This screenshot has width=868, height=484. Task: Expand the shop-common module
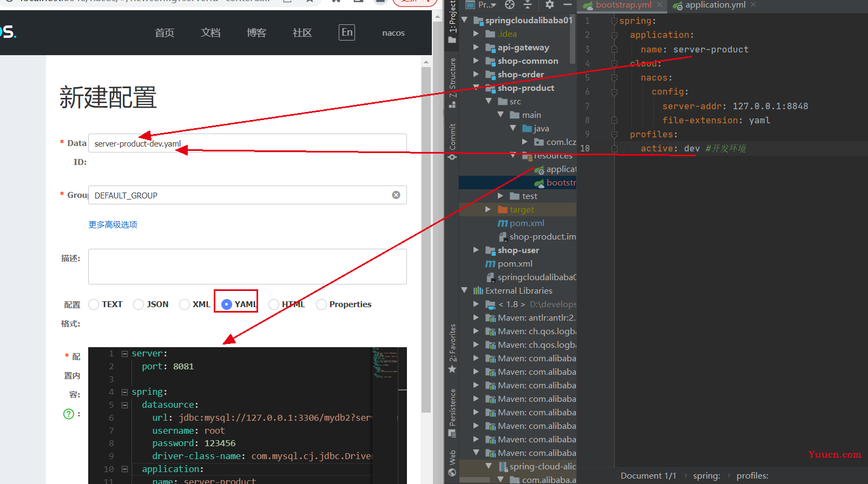(476, 61)
